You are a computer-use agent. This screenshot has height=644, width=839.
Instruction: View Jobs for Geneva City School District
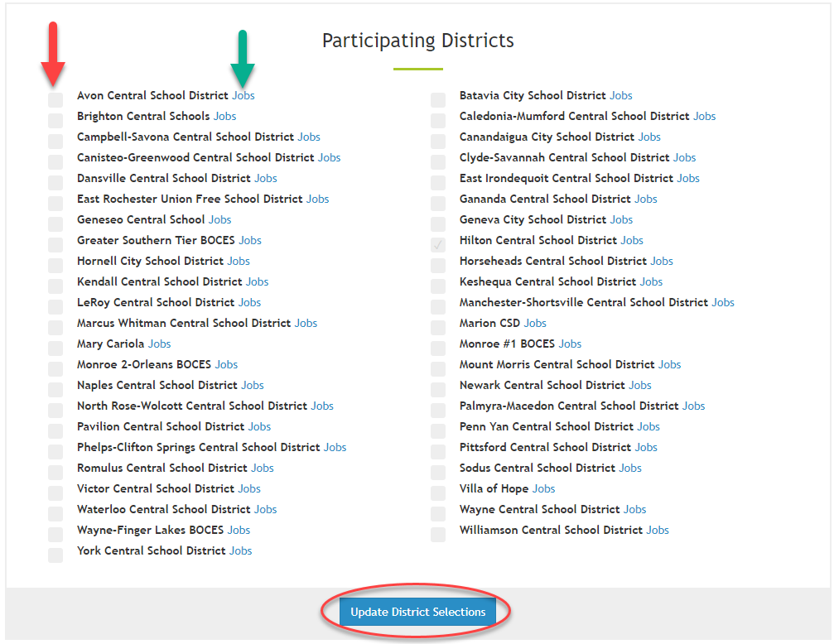tap(620, 219)
